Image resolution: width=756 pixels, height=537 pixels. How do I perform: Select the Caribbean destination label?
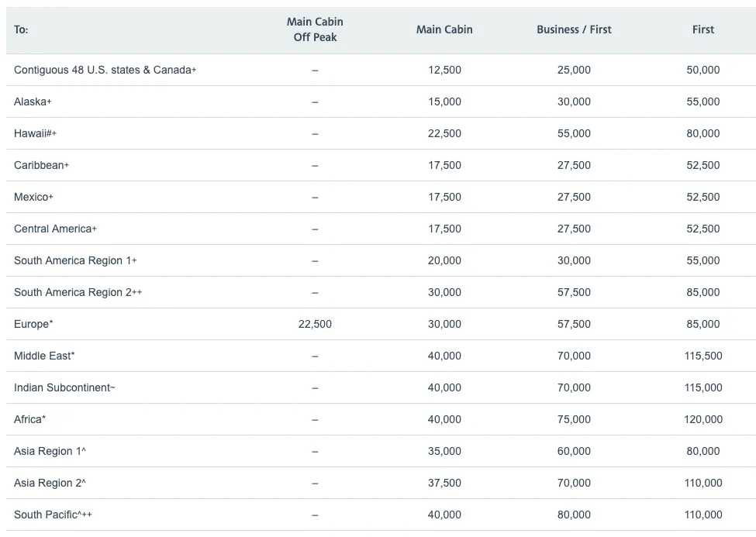(x=41, y=165)
